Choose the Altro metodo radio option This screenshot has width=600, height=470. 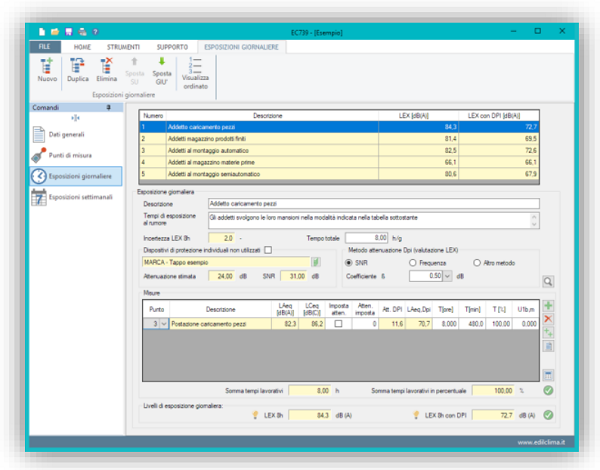(x=477, y=262)
